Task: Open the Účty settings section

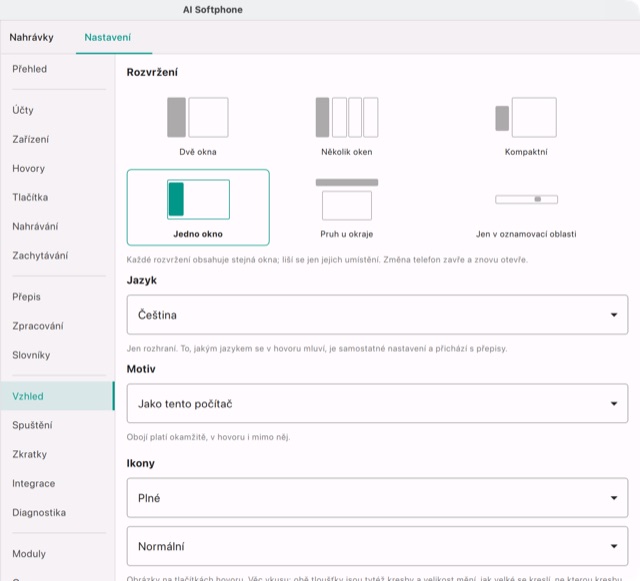Action: (23, 110)
